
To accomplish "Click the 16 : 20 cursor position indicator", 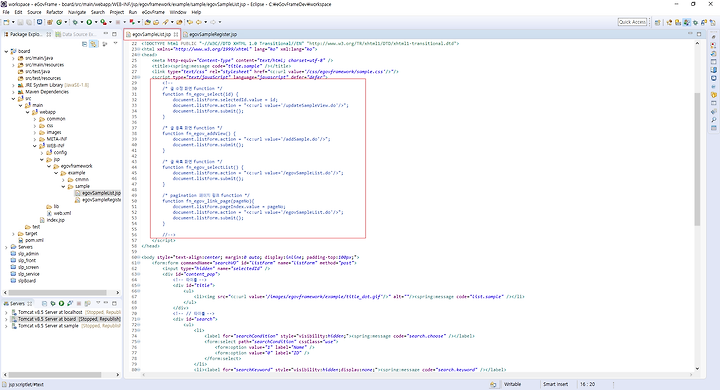I will 587,384.
